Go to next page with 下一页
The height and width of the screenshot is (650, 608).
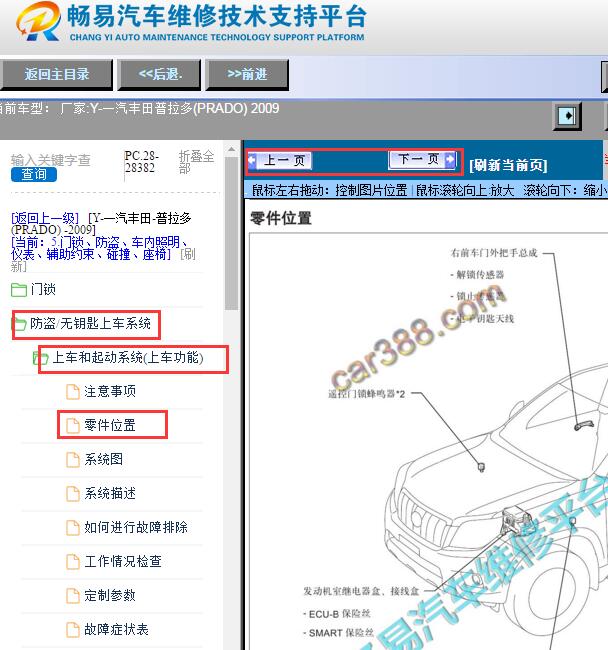pos(423,159)
